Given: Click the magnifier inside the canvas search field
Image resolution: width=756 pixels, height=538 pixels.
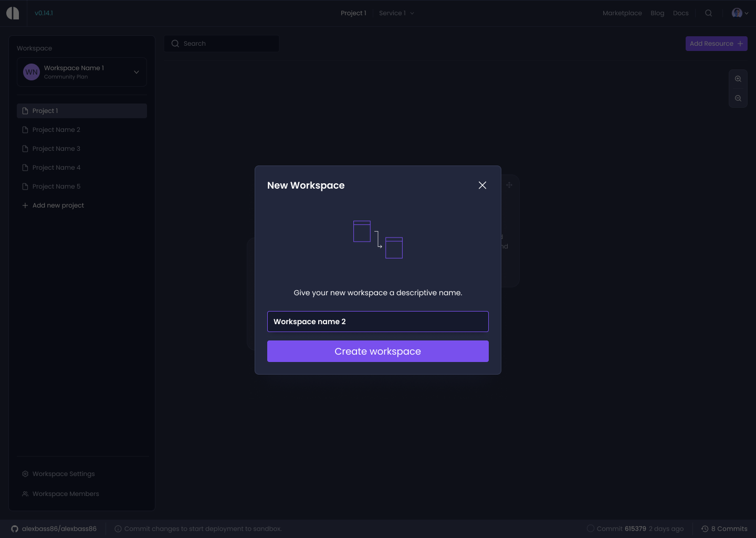Looking at the screenshot, I should point(175,43).
